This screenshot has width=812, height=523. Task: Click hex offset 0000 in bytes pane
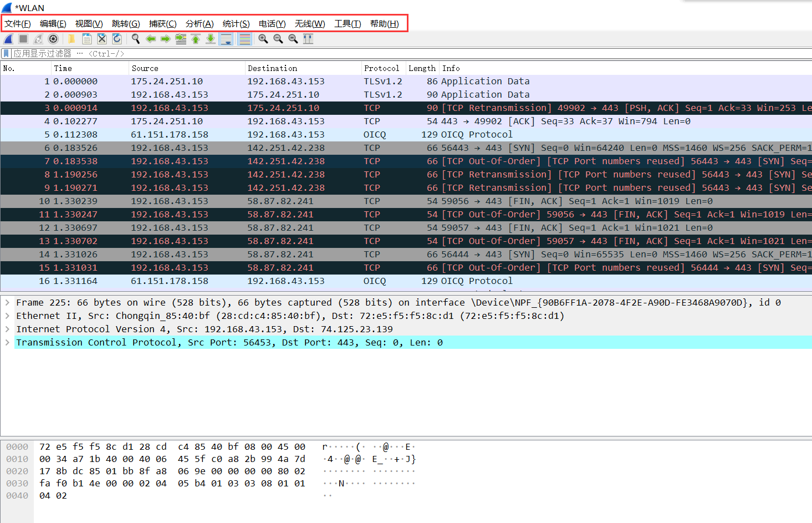pyautogui.click(x=17, y=446)
